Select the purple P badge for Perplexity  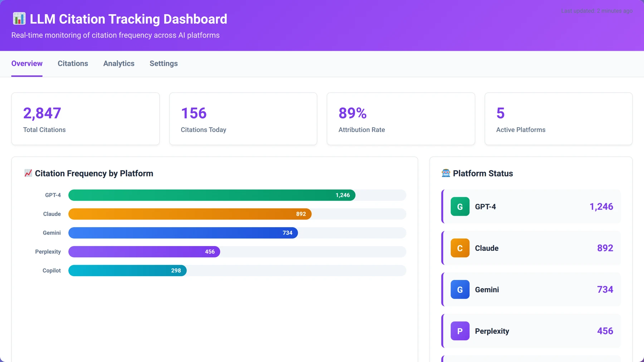click(x=460, y=331)
